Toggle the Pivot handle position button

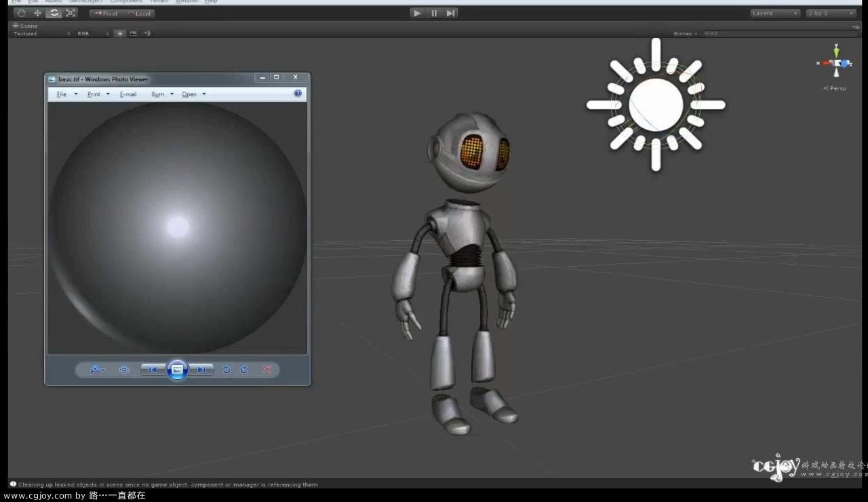click(x=106, y=14)
